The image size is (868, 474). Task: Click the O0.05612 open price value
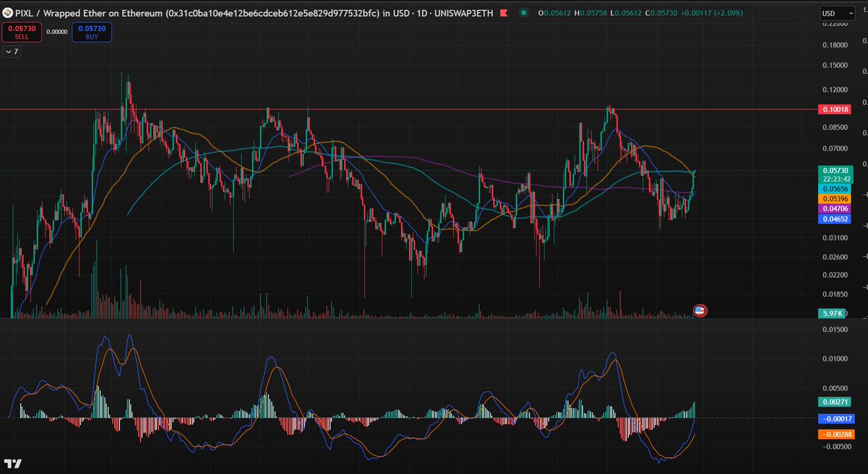(x=556, y=13)
